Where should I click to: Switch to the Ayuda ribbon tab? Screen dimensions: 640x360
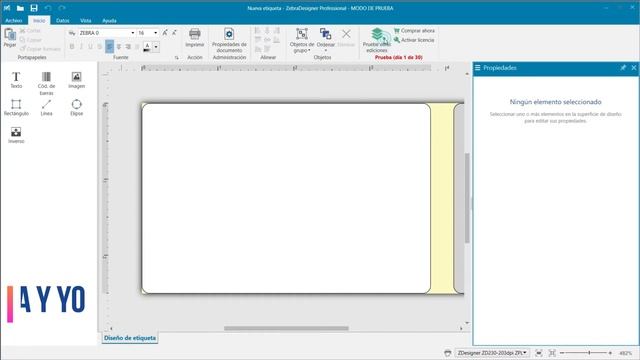coord(109,20)
